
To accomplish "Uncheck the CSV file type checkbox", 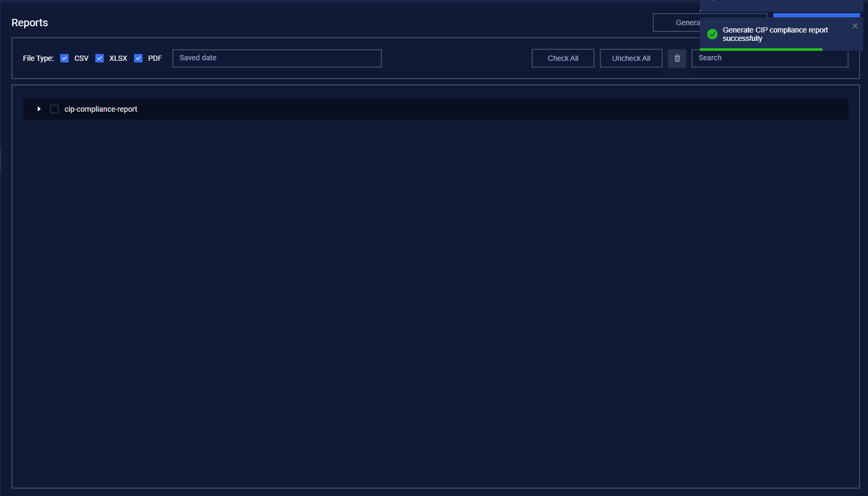I will click(64, 58).
